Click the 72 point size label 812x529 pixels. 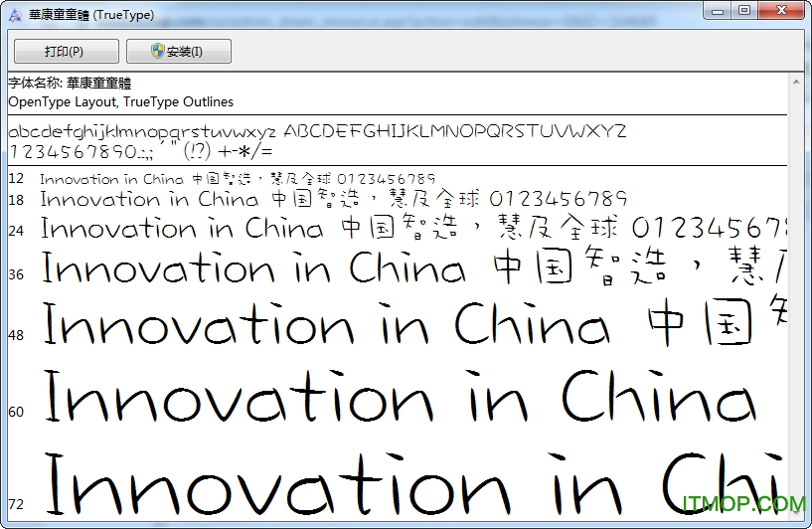[16, 504]
